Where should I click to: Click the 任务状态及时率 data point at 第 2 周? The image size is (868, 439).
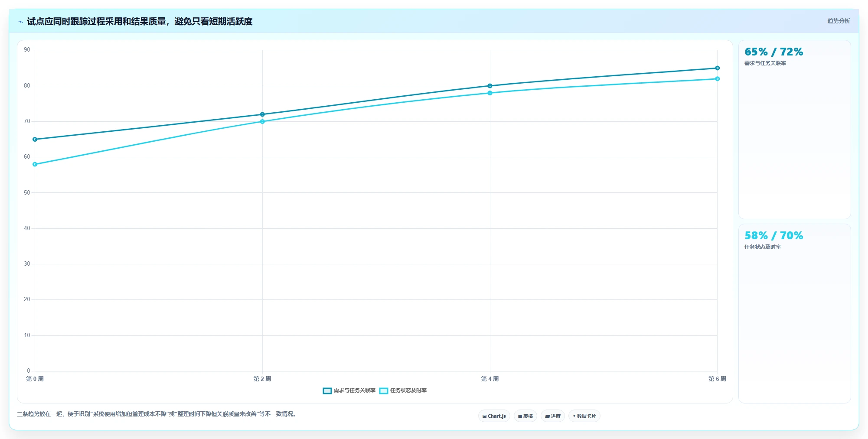tap(262, 122)
